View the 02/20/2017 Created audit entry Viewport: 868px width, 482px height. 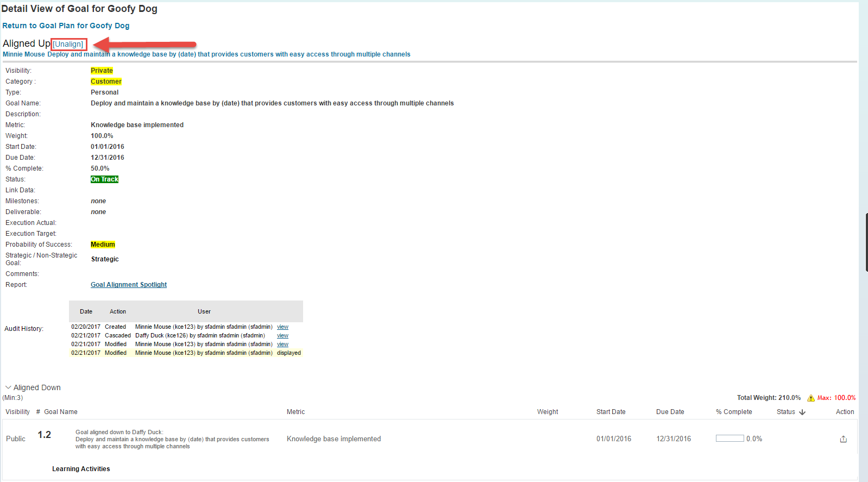pyautogui.click(x=282, y=327)
